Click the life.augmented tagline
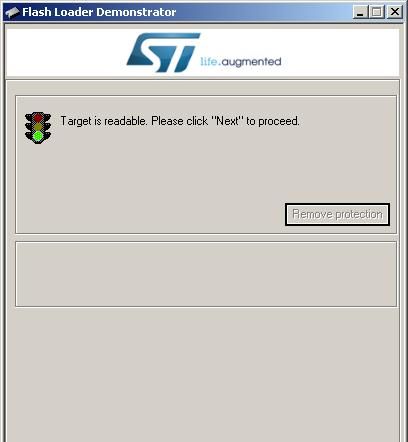The width and height of the screenshot is (408, 442). 241,62
